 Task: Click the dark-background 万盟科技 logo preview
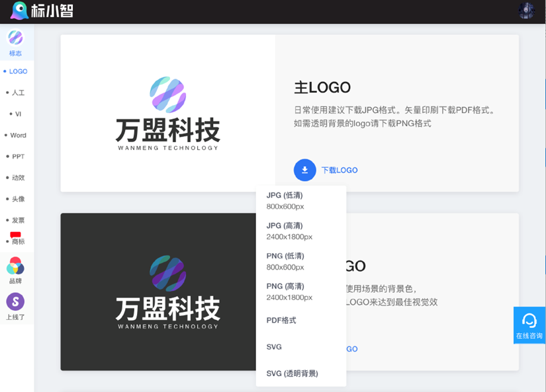coord(167,292)
